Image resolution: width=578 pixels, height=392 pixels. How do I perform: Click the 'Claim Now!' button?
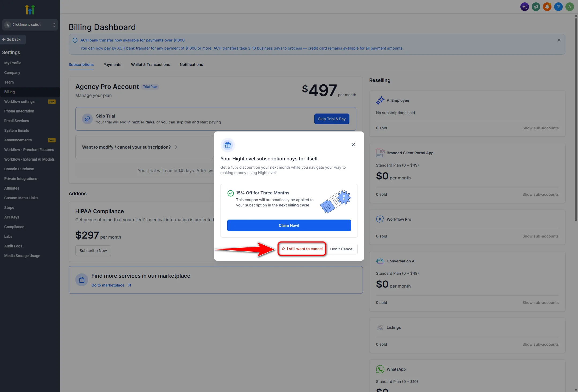tap(289, 225)
